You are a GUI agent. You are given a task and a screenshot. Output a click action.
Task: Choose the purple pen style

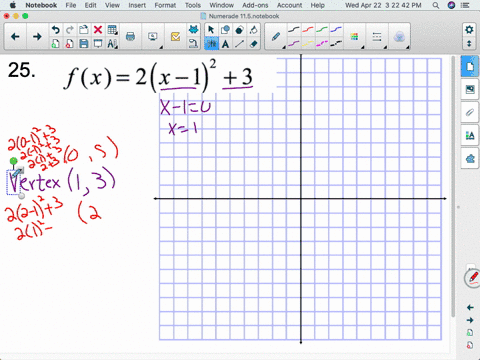[x=294, y=44]
